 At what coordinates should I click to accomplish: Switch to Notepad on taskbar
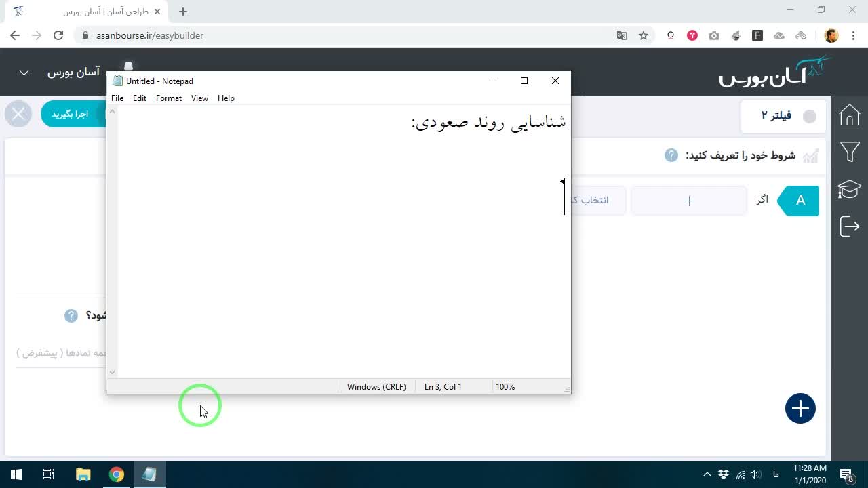coord(149,474)
